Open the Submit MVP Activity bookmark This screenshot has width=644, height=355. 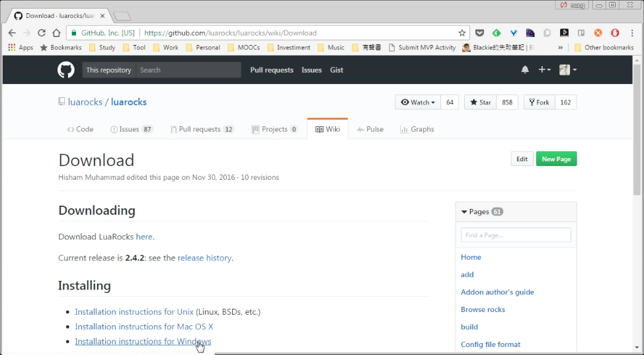coord(423,47)
